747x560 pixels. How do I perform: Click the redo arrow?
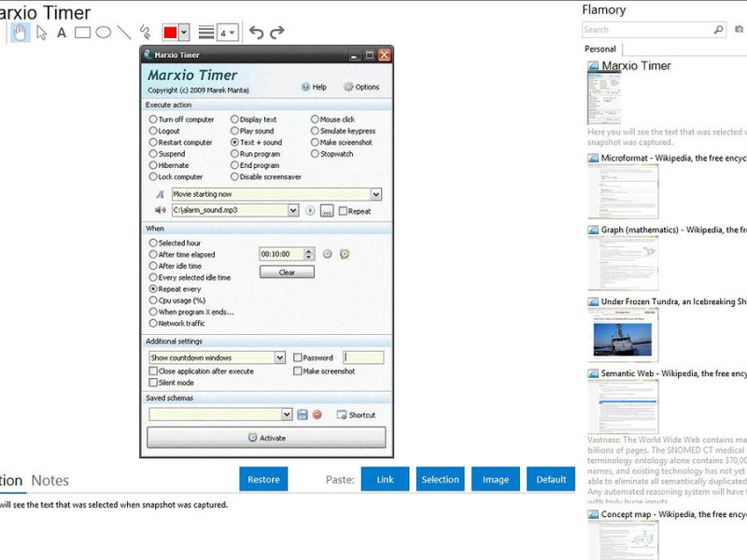276,33
